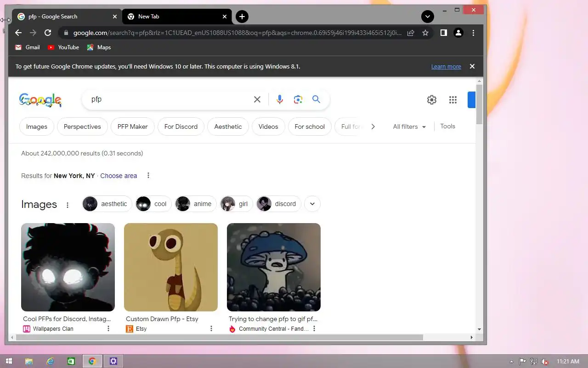Viewport: 588px width, 368px height.
Task: Select the Images filter chip
Action: pos(37,126)
